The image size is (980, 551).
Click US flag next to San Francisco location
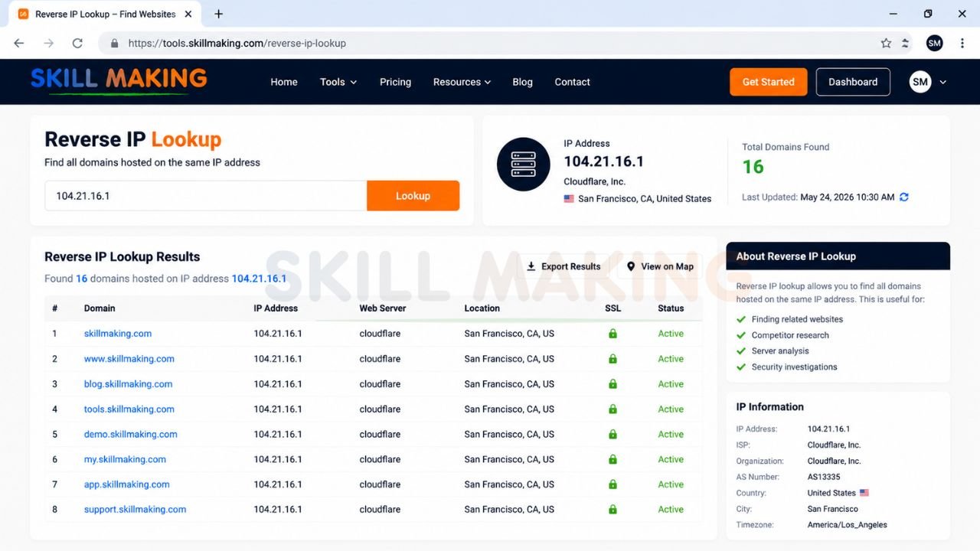[x=569, y=199]
